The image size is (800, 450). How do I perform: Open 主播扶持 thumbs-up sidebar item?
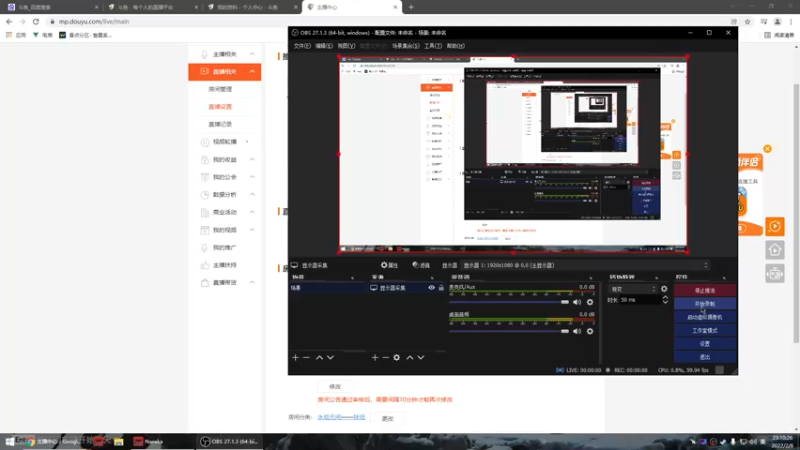click(224, 265)
